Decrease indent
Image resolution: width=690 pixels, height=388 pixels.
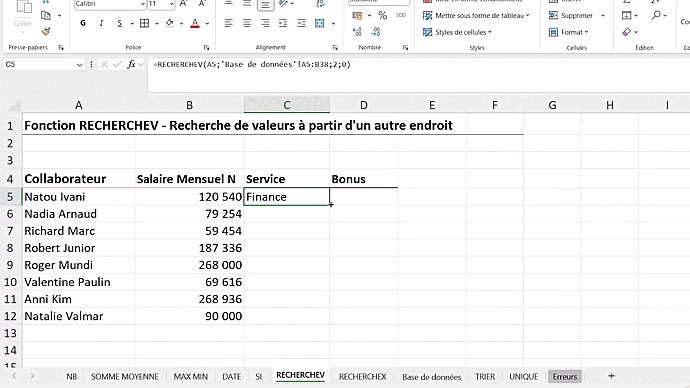(283, 23)
